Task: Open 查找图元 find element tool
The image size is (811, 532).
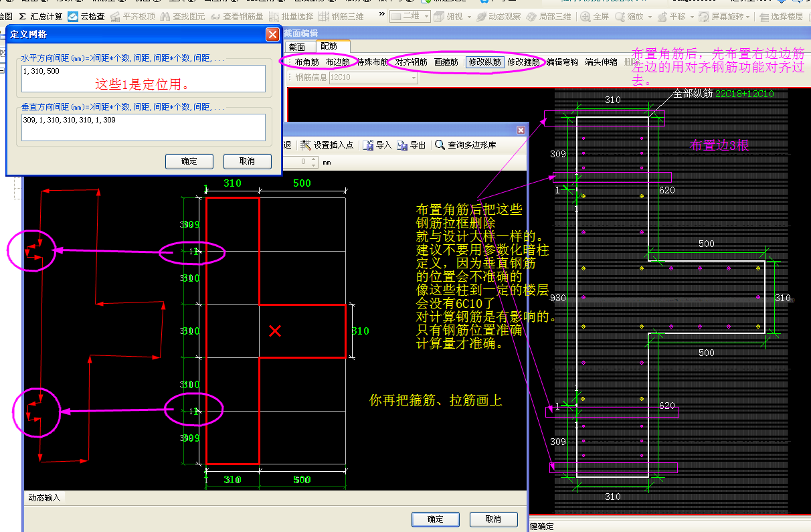Action: (x=183, y=16)
